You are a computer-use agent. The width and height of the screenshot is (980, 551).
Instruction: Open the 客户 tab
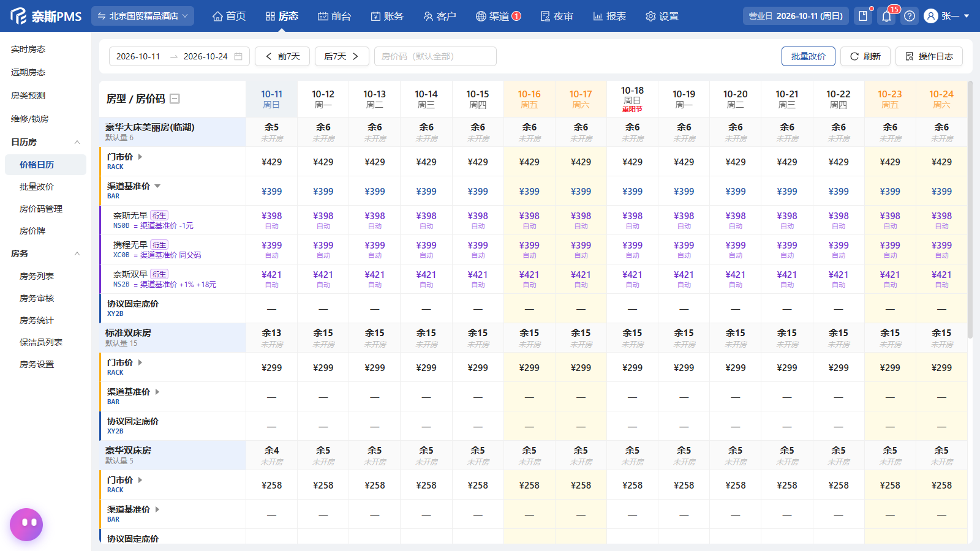coord(440,16)
